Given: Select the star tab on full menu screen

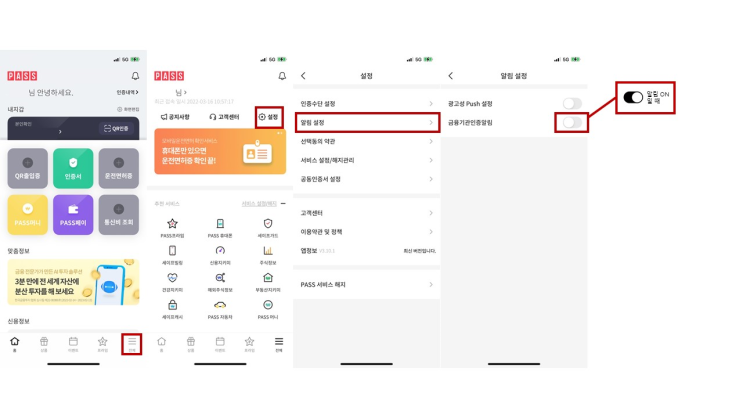Looking at the screenshot, I should coord(249,344).
